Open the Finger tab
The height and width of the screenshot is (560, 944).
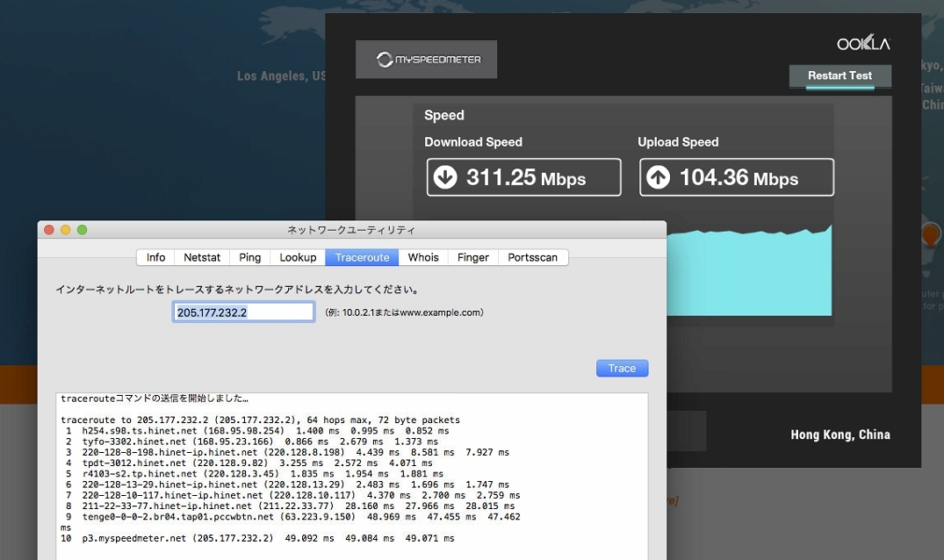tap(472, 257)
